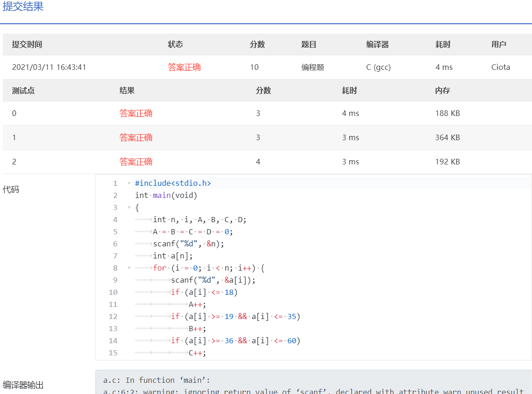This screenshot has width=532, height=394.
Task: Click the submission score value 10
Action: tap(254, 67)
